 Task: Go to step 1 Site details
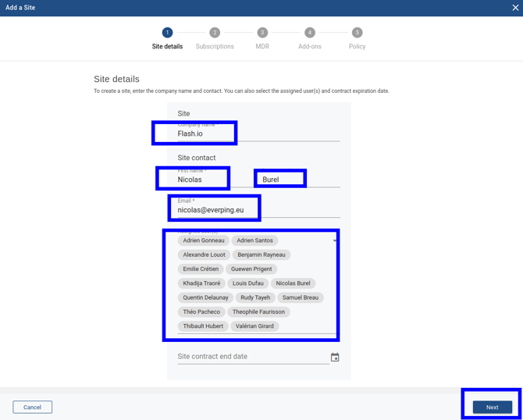(x=167, y=39)
